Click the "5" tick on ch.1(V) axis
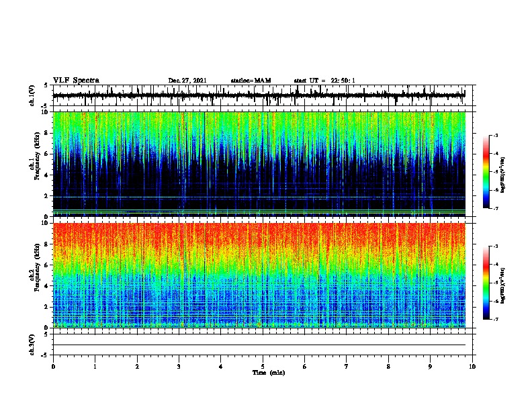Screen dimensions: 532x411 tap(46, 85)
